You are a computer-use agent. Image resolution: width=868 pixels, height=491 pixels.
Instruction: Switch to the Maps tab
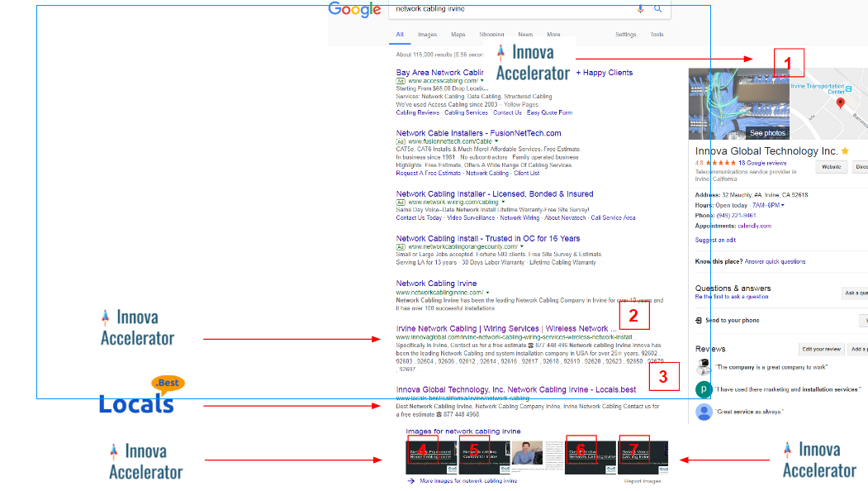(x=458, y=35)
